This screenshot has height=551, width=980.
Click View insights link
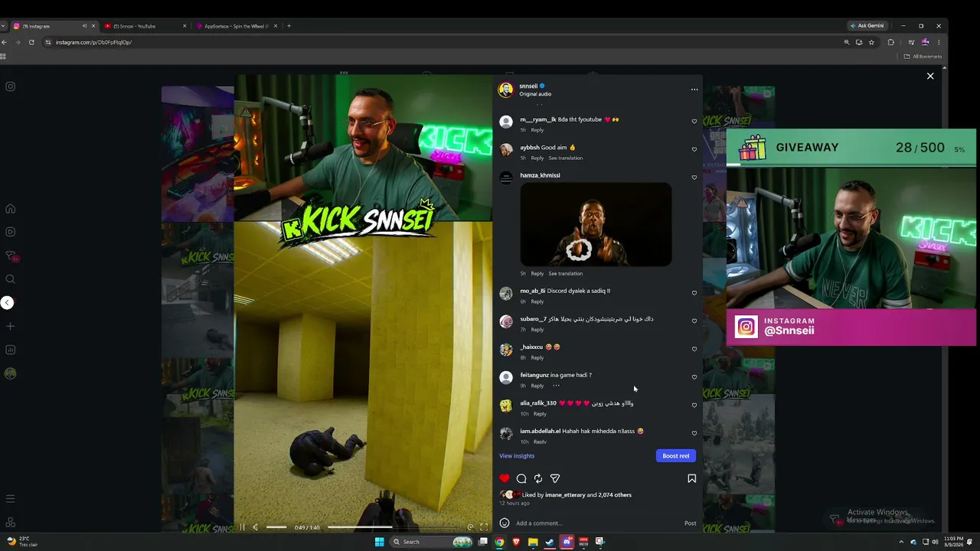517,456
